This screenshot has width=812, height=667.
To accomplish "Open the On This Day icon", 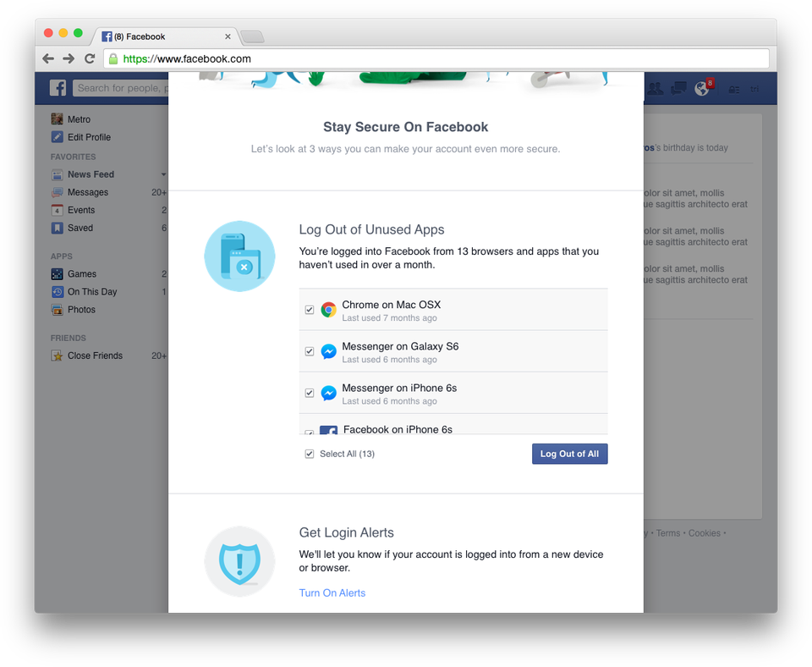I will pos(57,292).
